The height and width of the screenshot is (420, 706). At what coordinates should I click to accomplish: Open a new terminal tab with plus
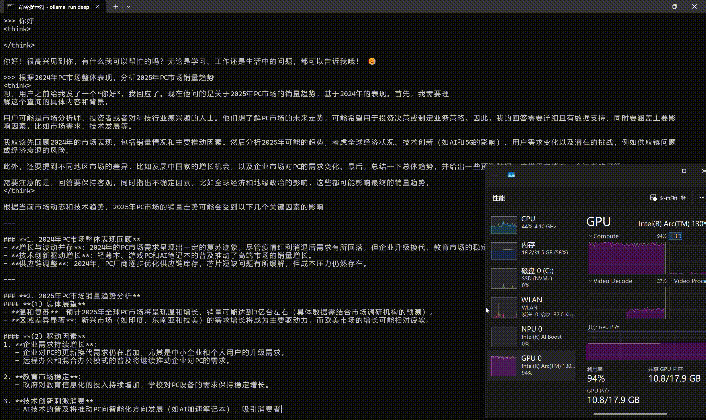point(117,6)
